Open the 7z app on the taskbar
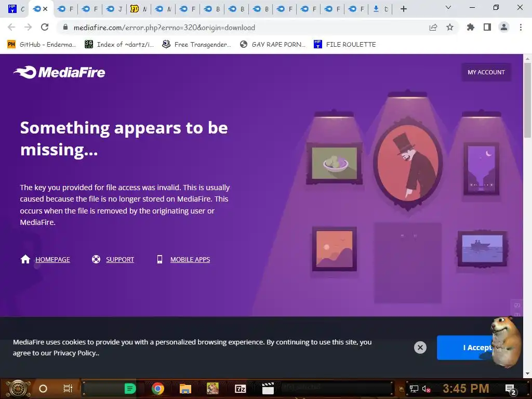 point(240,389)
